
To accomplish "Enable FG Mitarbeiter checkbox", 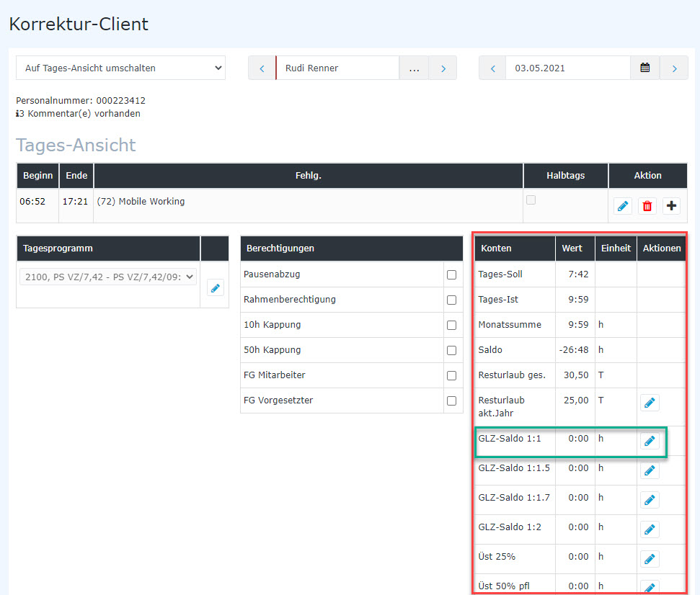I will [x=452, y=375].
